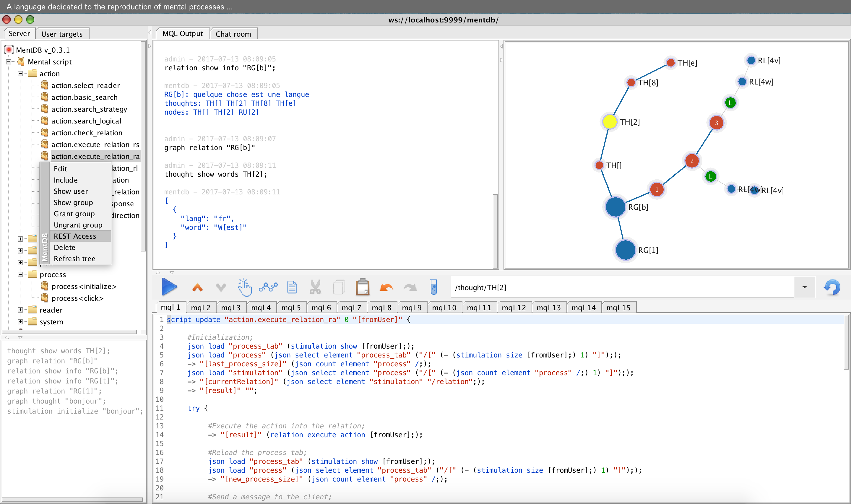Viewport: 851px width, 504px height.
Task: Undo with the orange curved arrow
Action: (x=386, y=288)
